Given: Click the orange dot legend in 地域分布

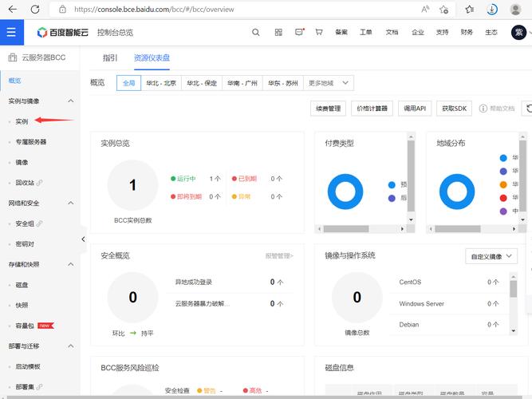Looking at the screenshot, I should (503, 184).
